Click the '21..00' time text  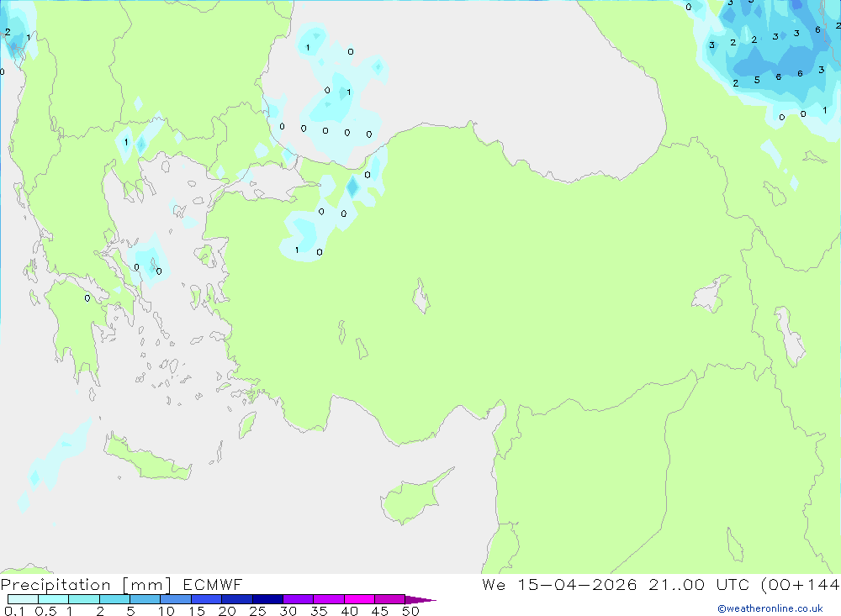(x=676, y=584)
